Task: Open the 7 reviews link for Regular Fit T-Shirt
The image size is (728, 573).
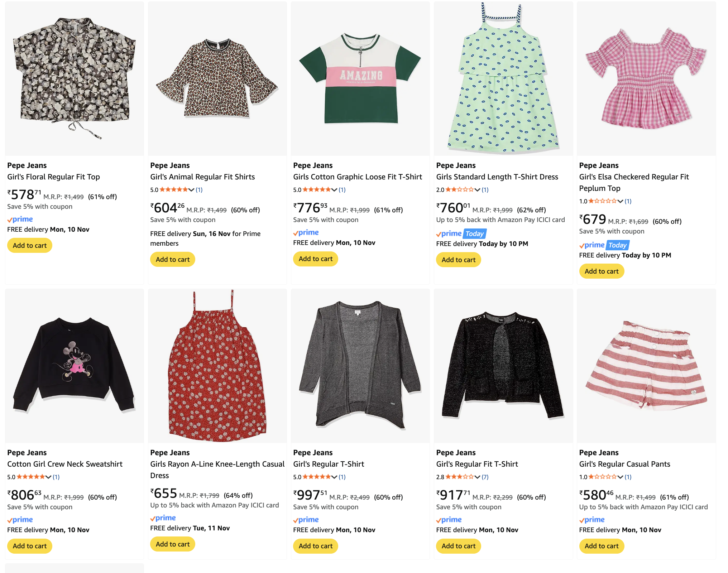Action: click(x=485, y=477)
